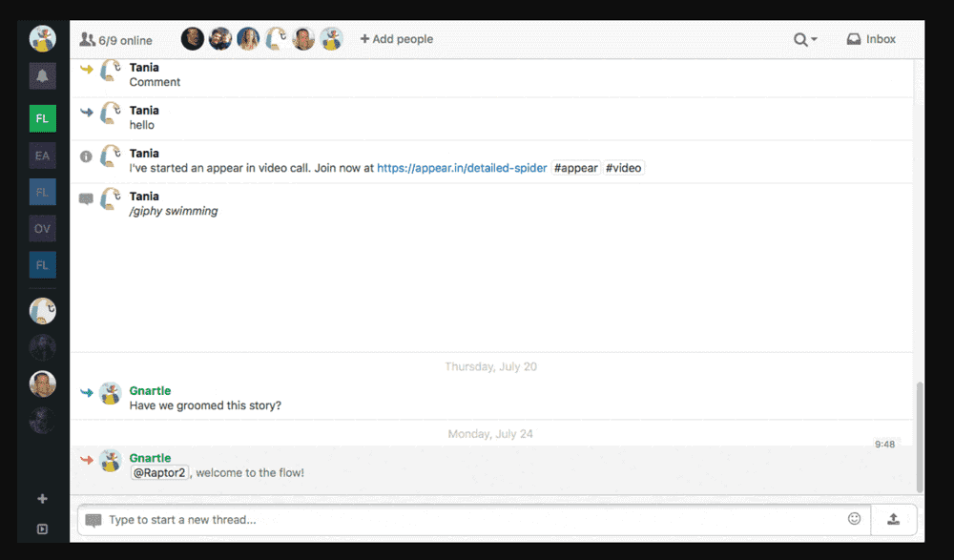Click the comment bubble icon beside giphy message

(x=87, y=199)
